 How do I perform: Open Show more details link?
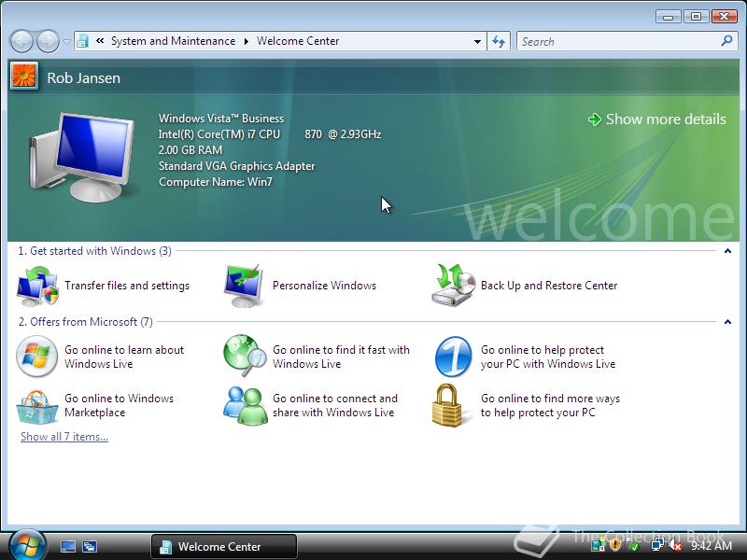[666, 119]
